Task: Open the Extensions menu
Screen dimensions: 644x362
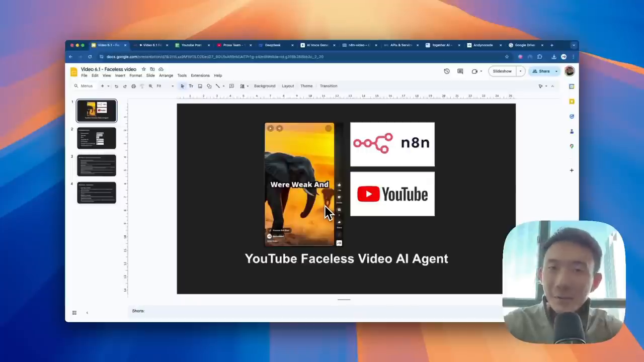Action: point(200,75)
